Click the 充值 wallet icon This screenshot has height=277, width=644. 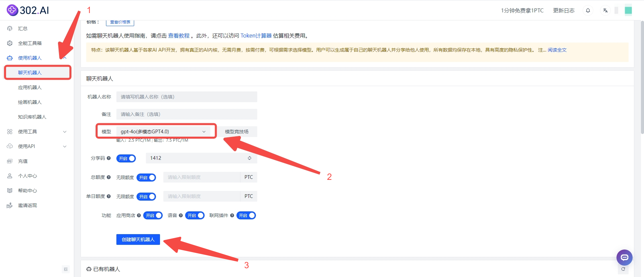[x=10, y=161]
